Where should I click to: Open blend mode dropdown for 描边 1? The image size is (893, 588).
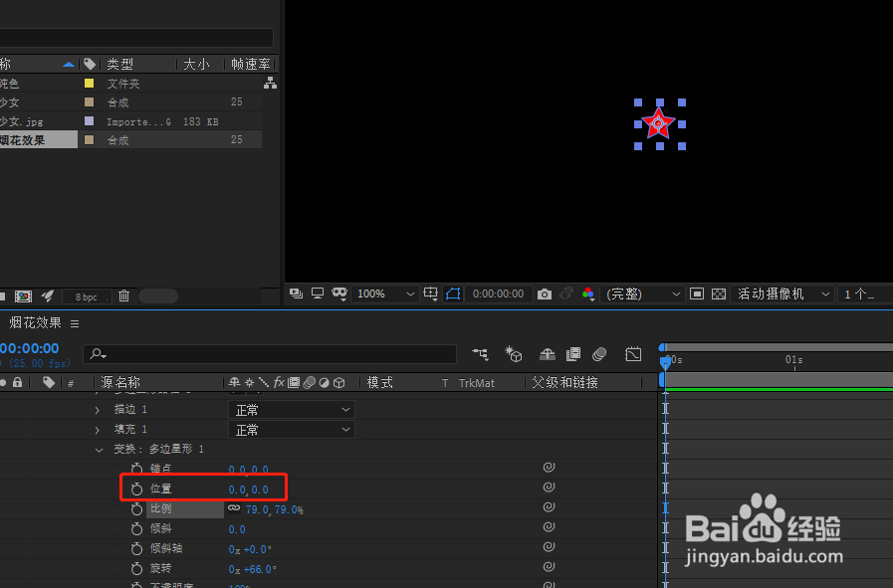coord(292,410)
